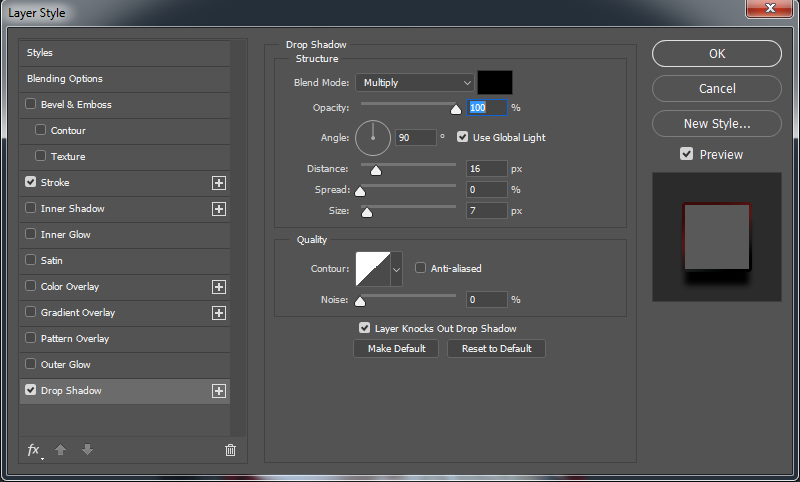Enable the Pattern Overlay checkbox
This screenshot has width=800, height=482.
[x=31, y=338]
